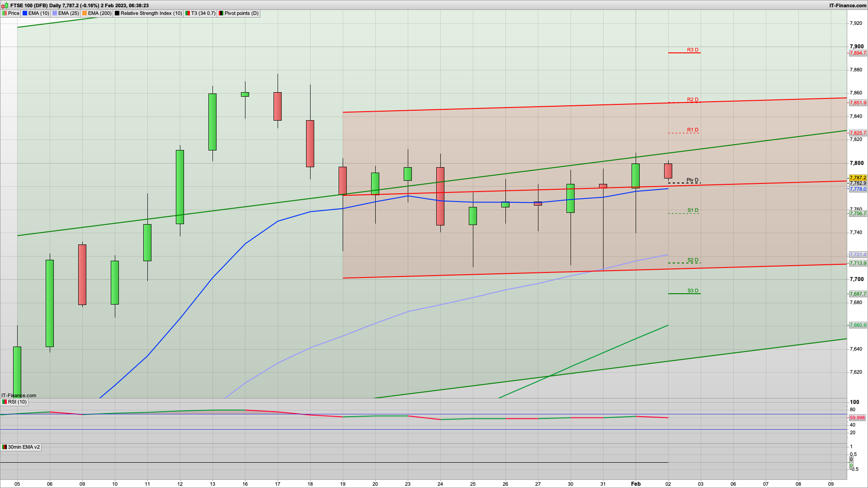
Task: Click the 7,894.7 red price axis tag
Action: (x=858, y=53)
